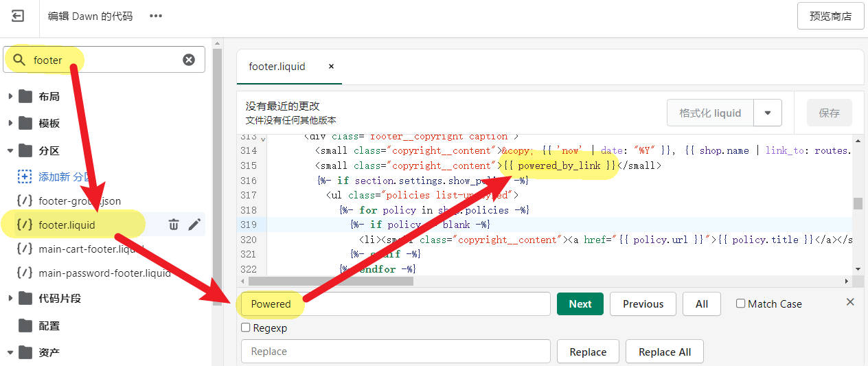Clear the footer search text

pos(189,60)
